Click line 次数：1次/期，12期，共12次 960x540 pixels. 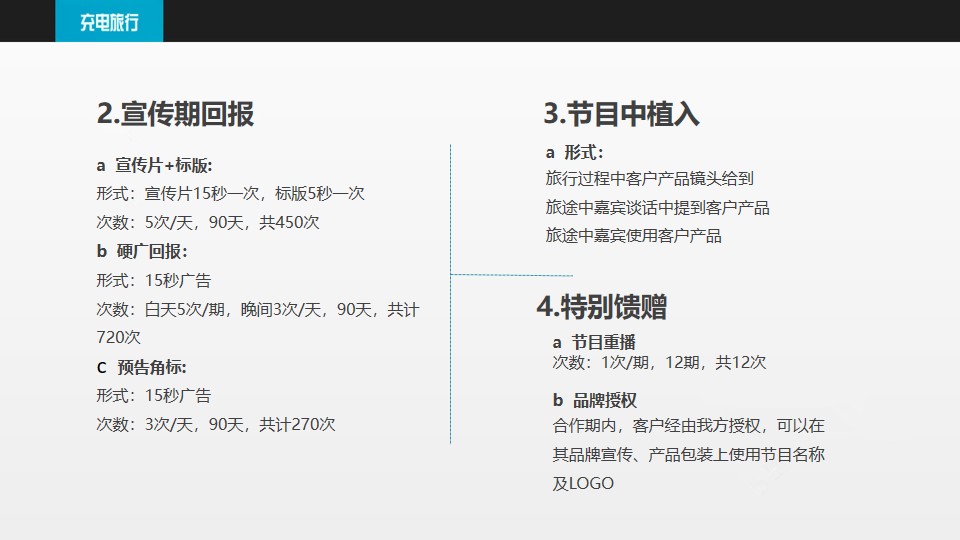point(659,362)
